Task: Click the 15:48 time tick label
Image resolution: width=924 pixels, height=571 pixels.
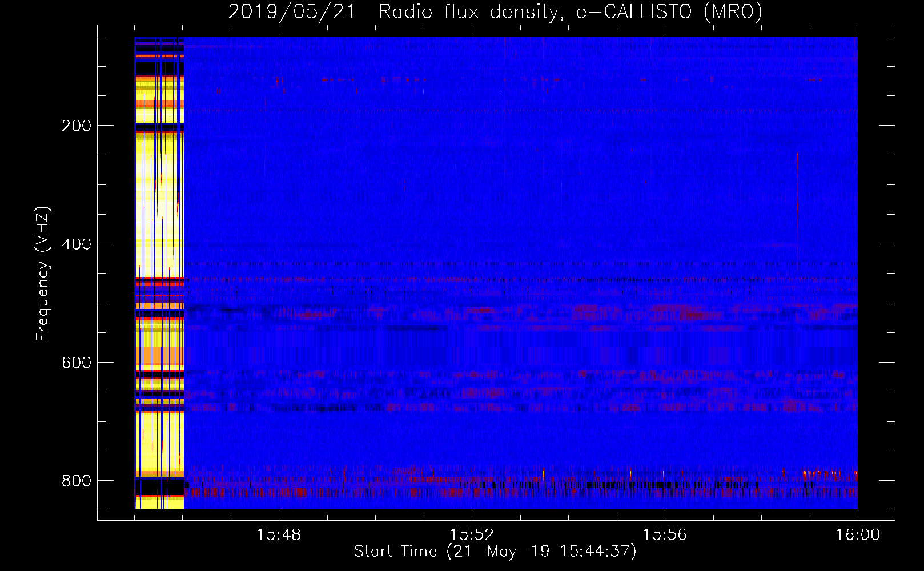Action: [279, 535]
